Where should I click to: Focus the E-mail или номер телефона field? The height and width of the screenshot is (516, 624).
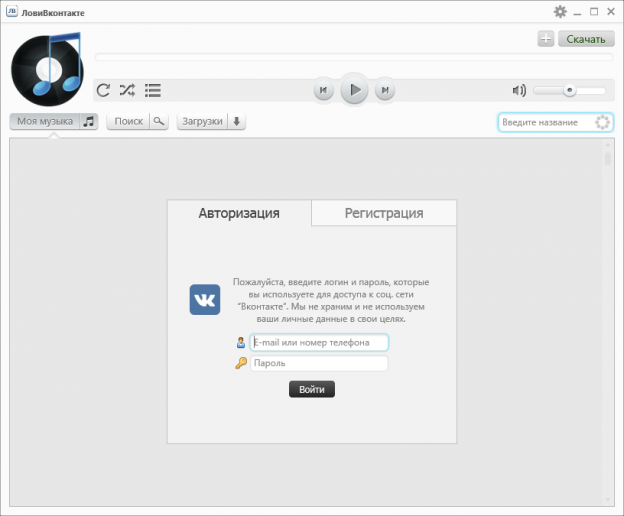[319, 343]
